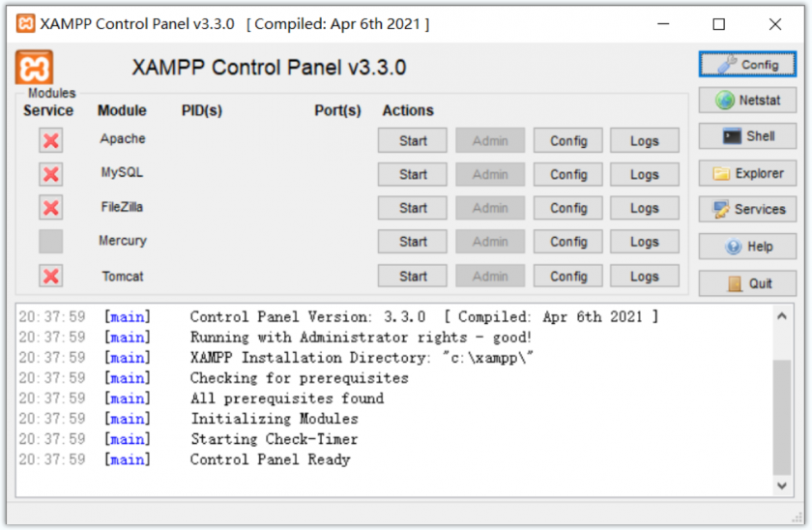Image resolution: width=812 pixels, height=530 pixels.
Task: Start the Mercury module
Action: (x=412, y=242)
